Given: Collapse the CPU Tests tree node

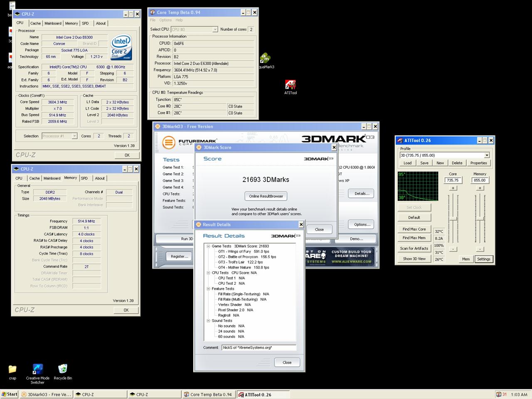Looking at the screenshot, I should click(208, 273).
